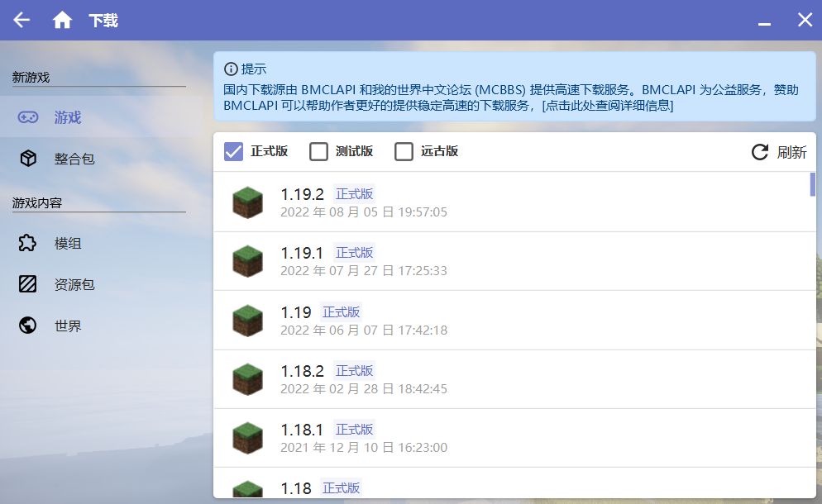
Task: Choose the 1.19 release entry
Action: (512, 320)
